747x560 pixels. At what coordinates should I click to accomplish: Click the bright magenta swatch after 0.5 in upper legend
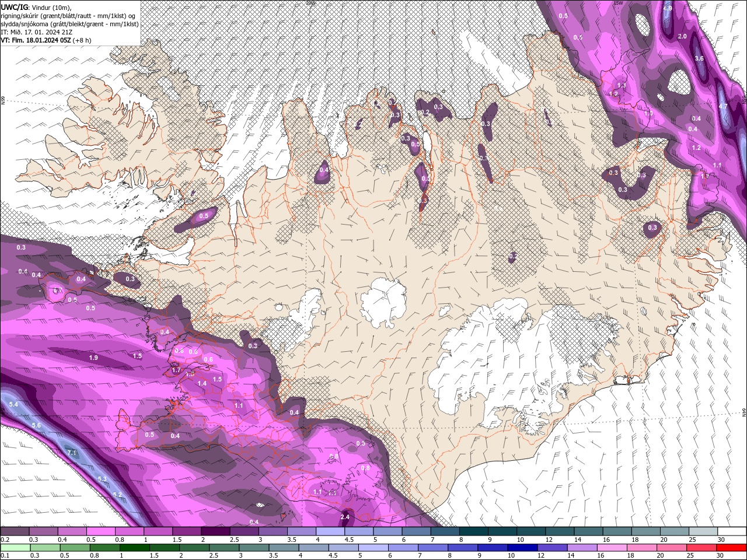coord(101,531)
